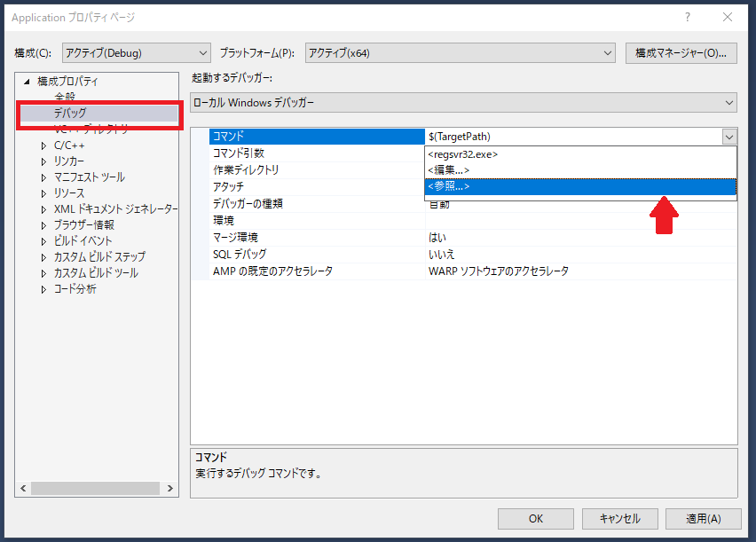Viewport: 756px width, 542px height.
Task: Expand the ビルド イベント node
Action: [x=44, y=241]
